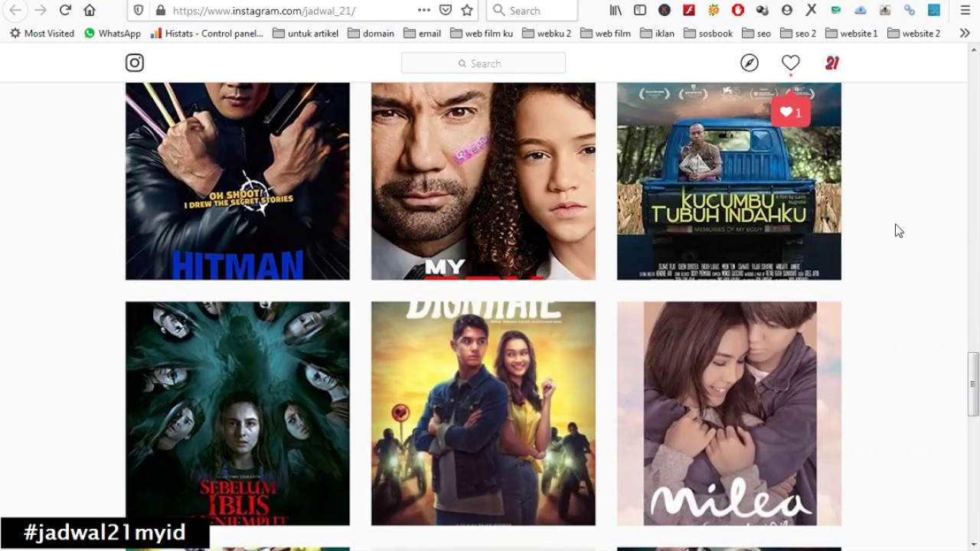The width and height of the screenshot is (980, 551).
Task: Expand the web film bookmark folder
Action: pyautogui.click(x=606, y=33)
